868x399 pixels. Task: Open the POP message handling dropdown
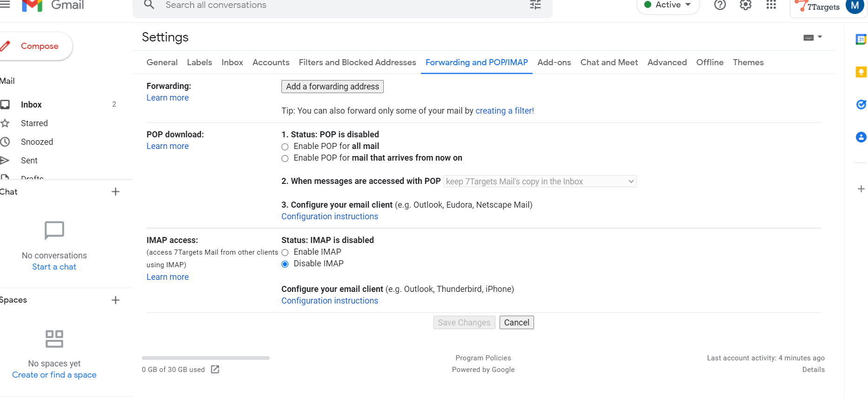(x=540, y=182)
